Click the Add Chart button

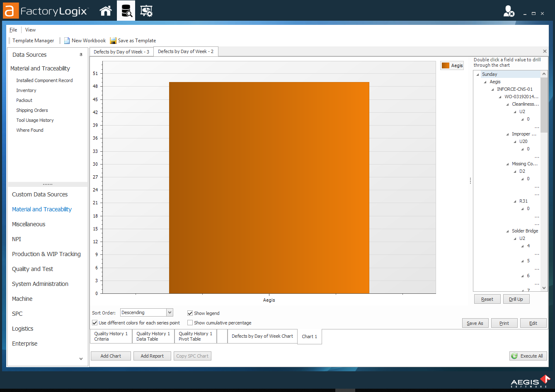click(111, 356)
